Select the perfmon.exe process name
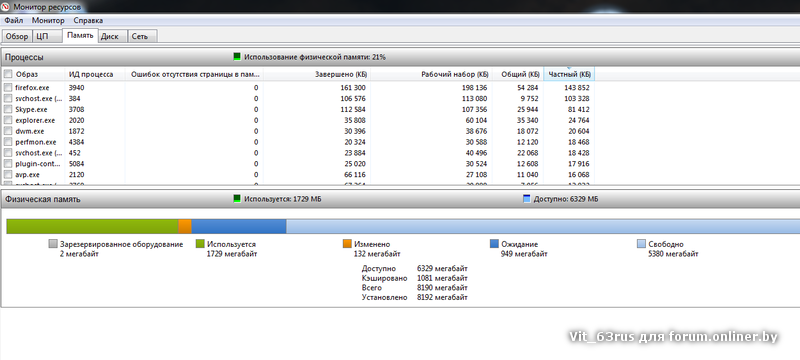 click(x=36, y=142)
